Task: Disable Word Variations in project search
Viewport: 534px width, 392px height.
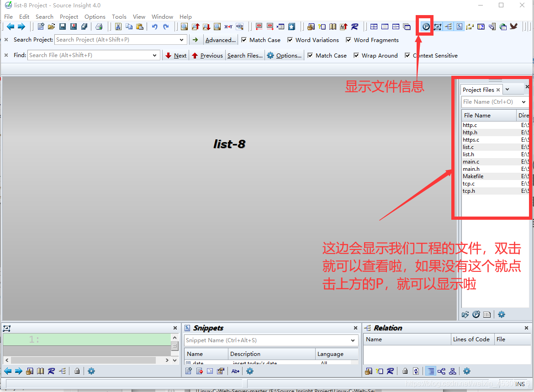Action: coord(291,40)
